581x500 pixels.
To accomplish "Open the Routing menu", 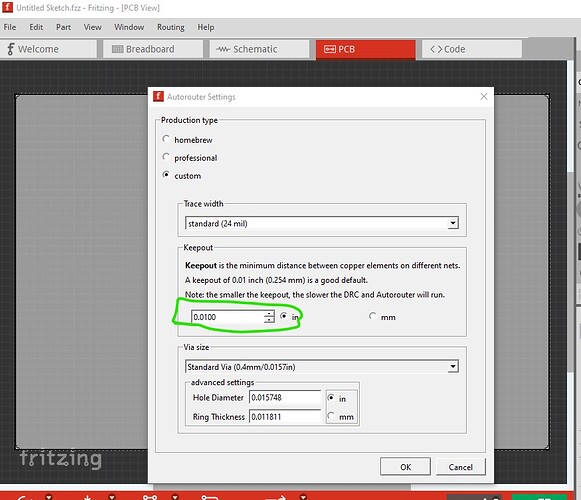I will pyautogui.click(x=171, y=27).
